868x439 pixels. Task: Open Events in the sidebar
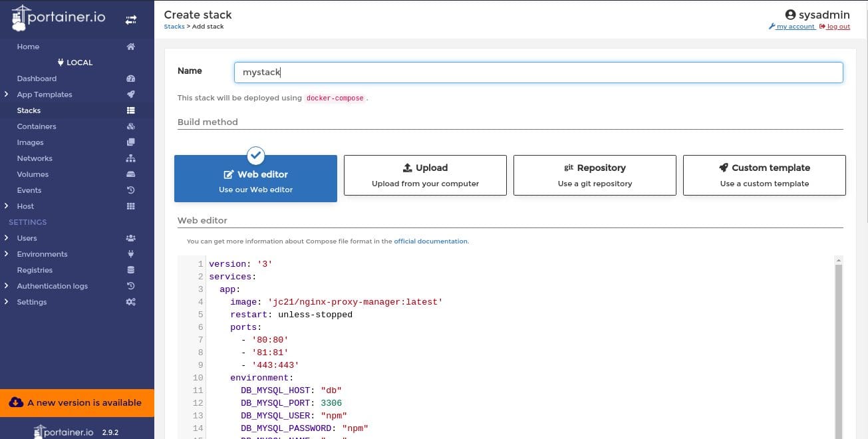coord(29,190)
